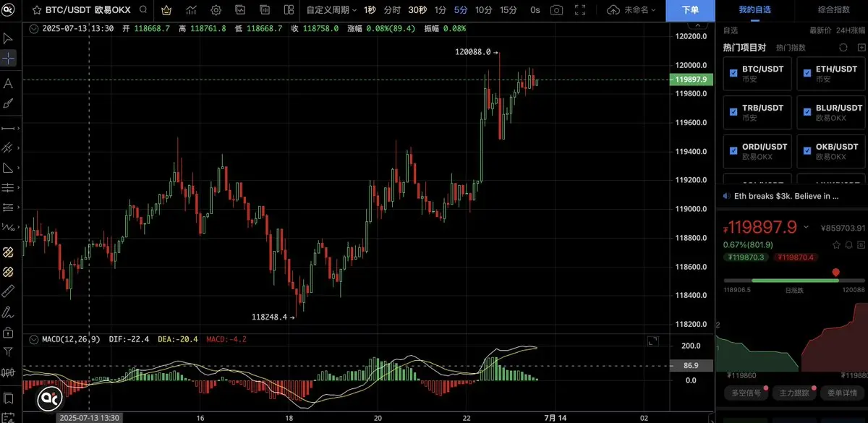
Task: Select the 1秒 timeframe
Action: point(370,10)
